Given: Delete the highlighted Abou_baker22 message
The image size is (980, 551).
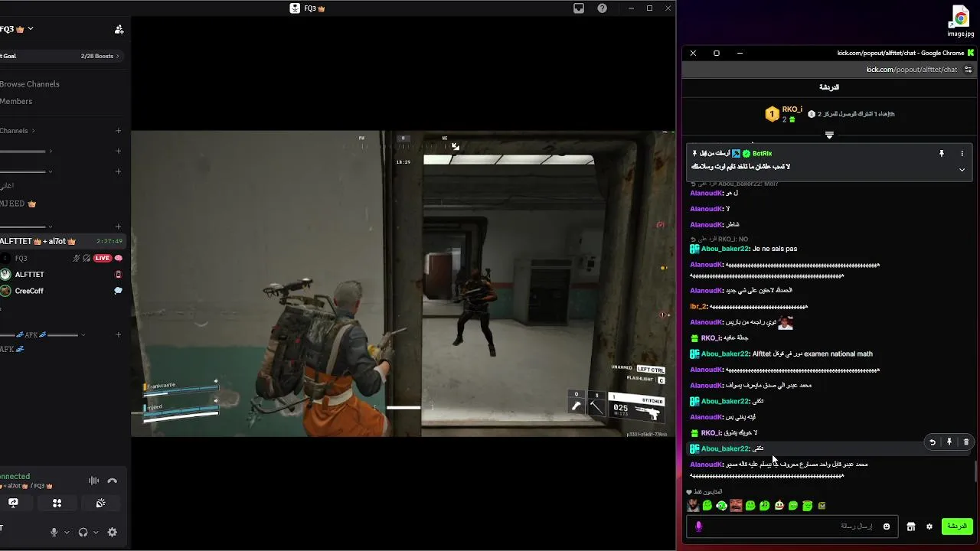Looking at the screenshot, I should tap(966, 442).
